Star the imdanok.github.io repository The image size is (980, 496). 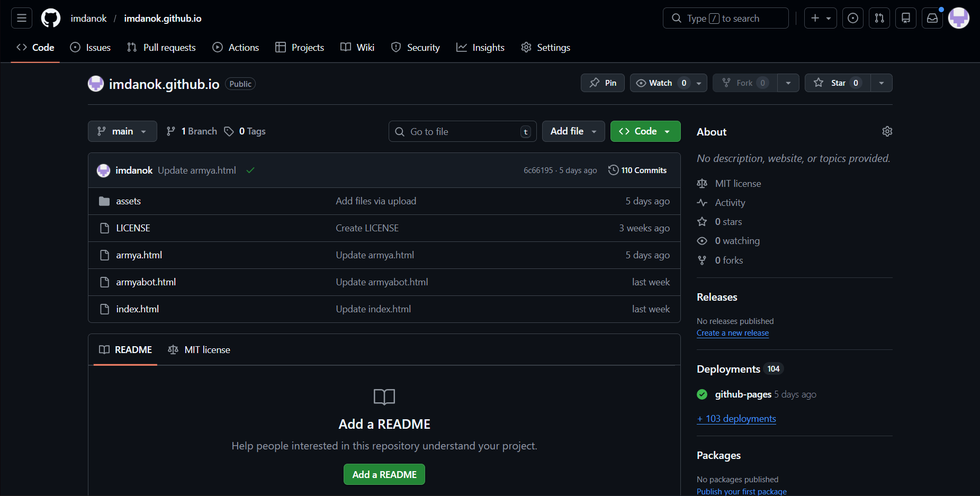point(838,83)
